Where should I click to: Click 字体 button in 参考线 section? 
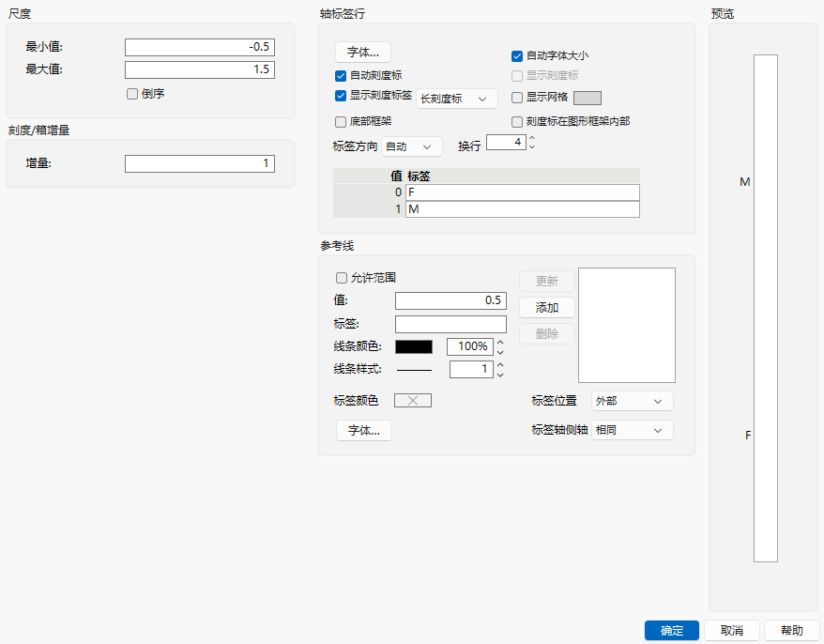[x=363, y=431]
